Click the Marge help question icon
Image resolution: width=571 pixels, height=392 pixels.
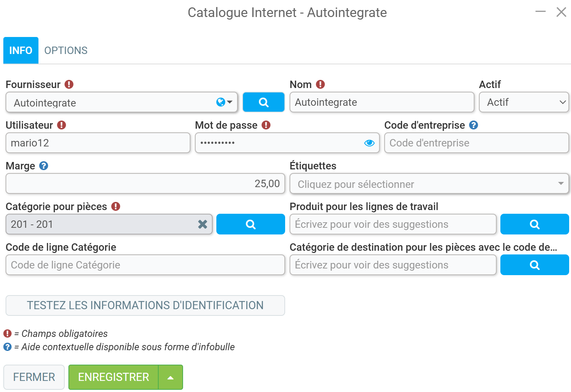pos(44,166)
